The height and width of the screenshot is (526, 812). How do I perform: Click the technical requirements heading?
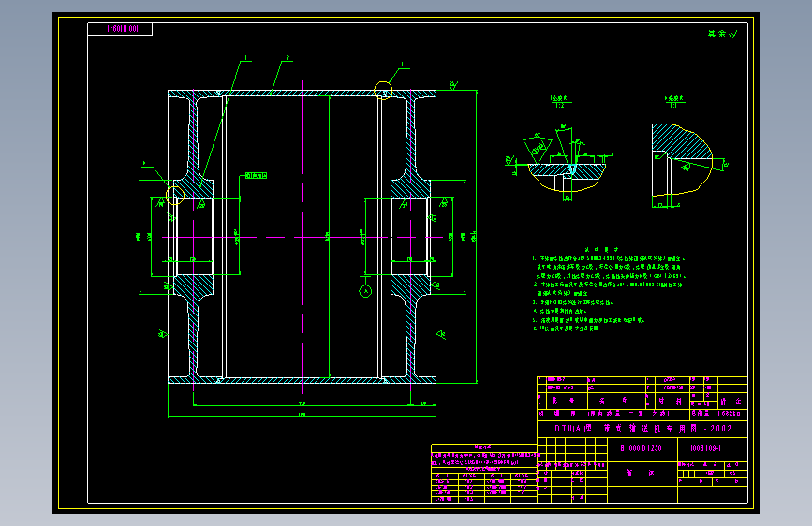pos(602,250)
